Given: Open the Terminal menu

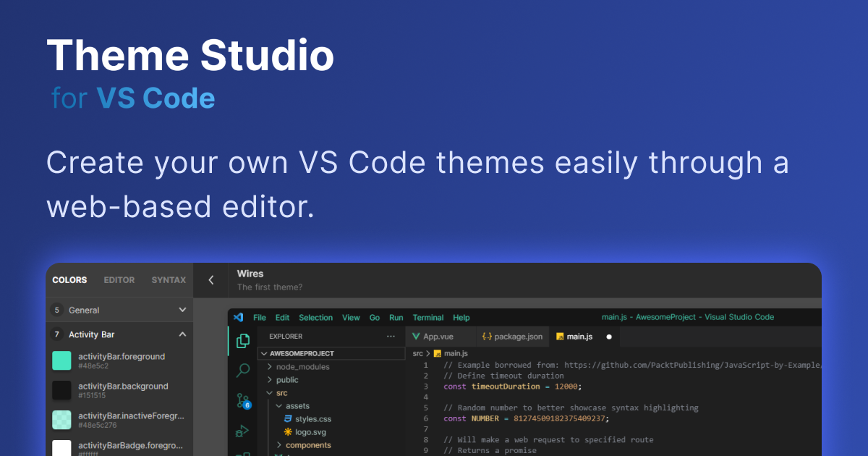Looking at the screenshot, I should click(x=428, y=318).
